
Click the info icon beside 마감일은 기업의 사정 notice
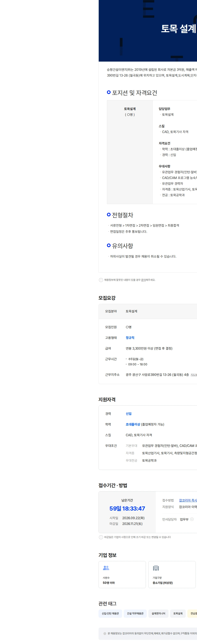click(101, 537)
